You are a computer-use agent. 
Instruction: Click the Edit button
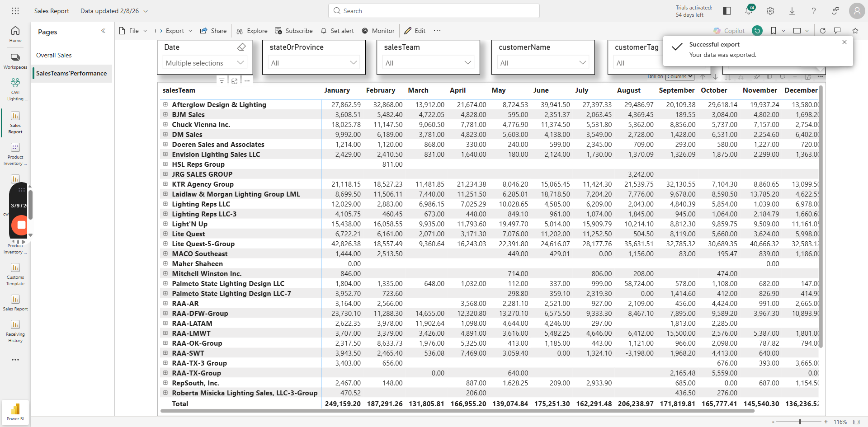(x=415, y=31)
